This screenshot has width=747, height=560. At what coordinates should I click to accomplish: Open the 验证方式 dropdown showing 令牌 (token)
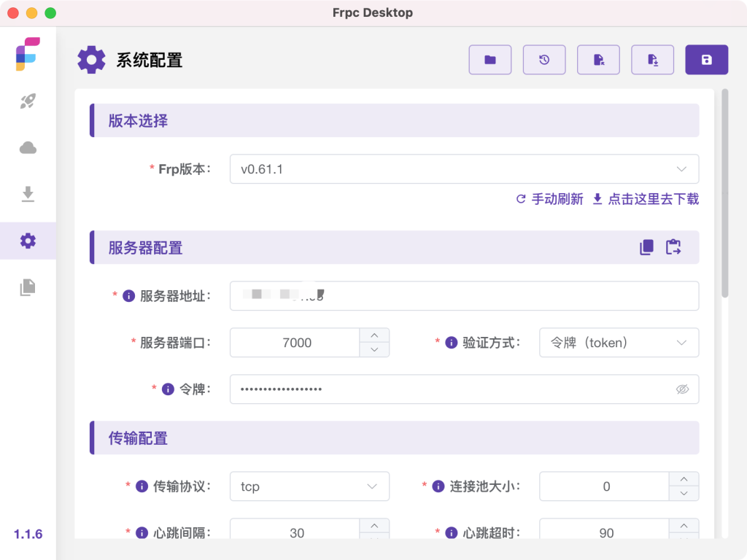[x=619, y=343]
